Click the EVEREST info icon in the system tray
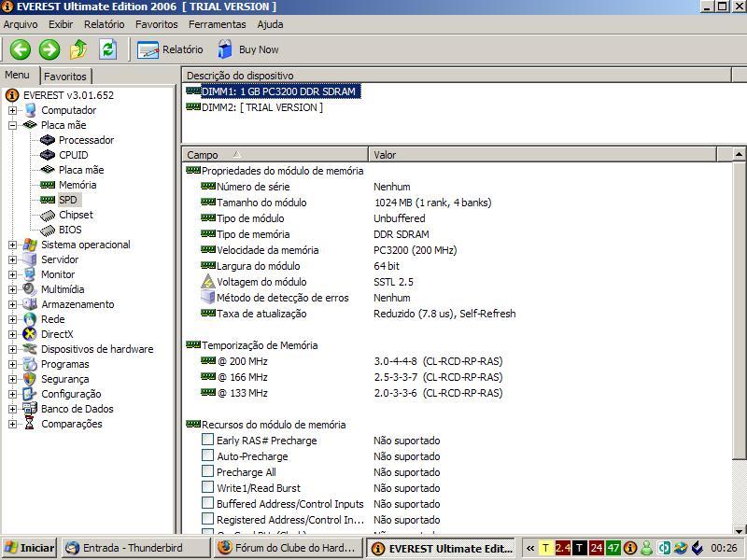This screenshot has width=747, height=560. (x=629, y=548)
